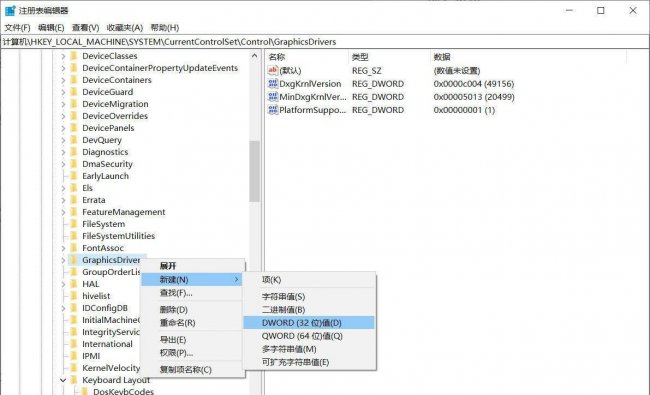Choose QWORD (64 位)值(Q) from submenu
The image size is (650, 395).
tap(309, 336)
